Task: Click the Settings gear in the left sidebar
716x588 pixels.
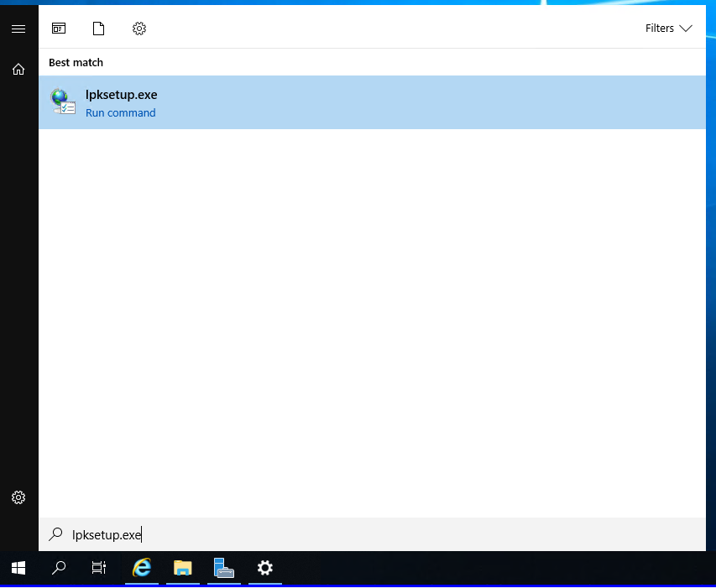Action: (x=18, y=497)
